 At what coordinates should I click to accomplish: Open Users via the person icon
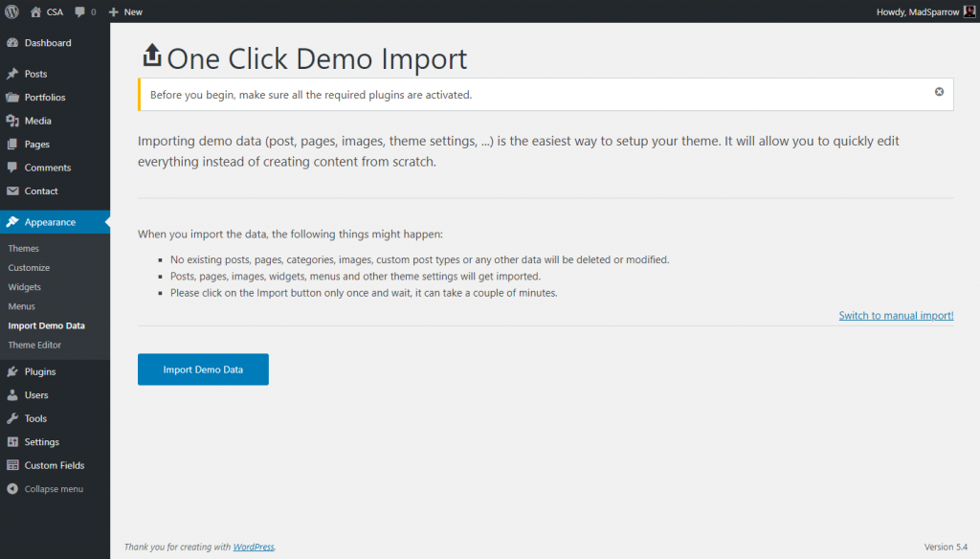(x=14, y=395)
